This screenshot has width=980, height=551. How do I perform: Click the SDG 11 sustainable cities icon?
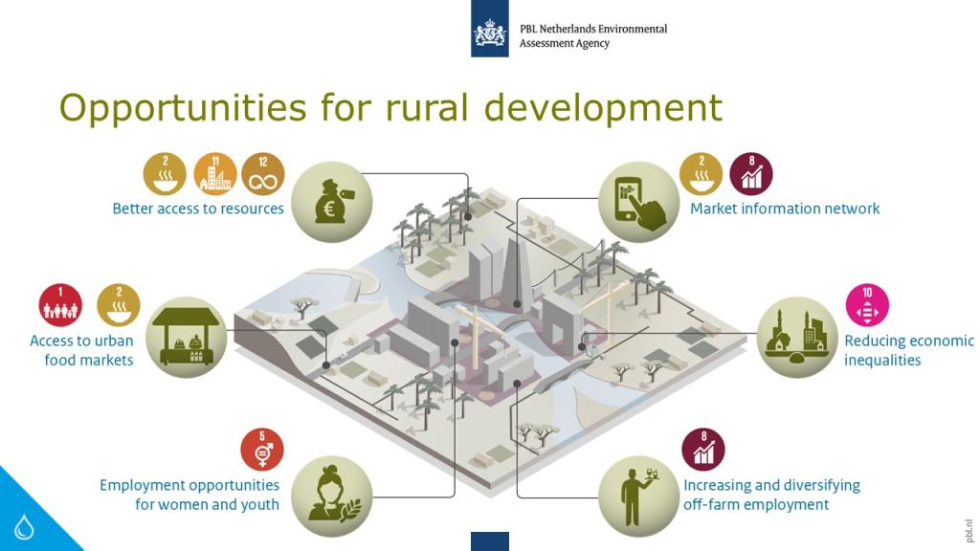[214, 174]
